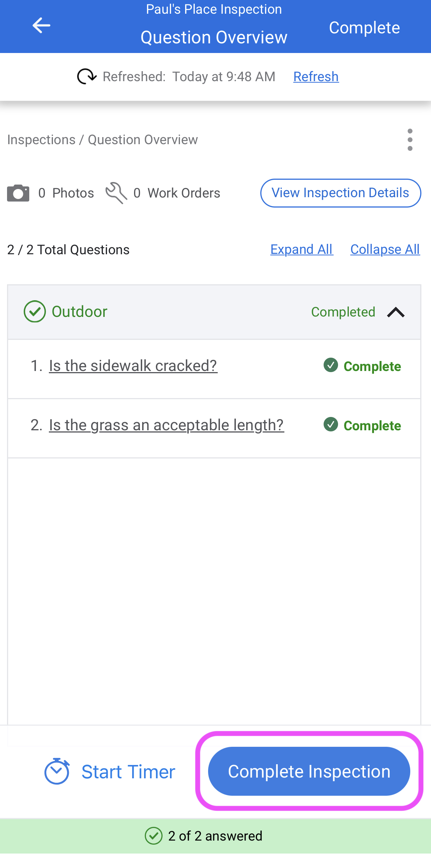Tap the camera Photos icon
The height and width of the screenshot is (868, 431).
[x=18, y=193]
